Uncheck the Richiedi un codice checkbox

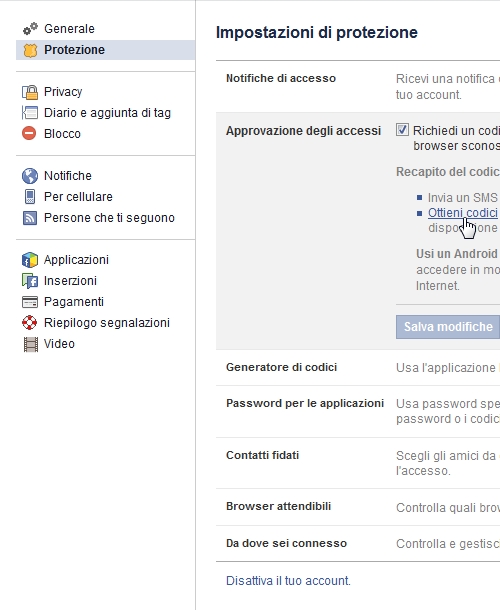(x=402, y=130)
